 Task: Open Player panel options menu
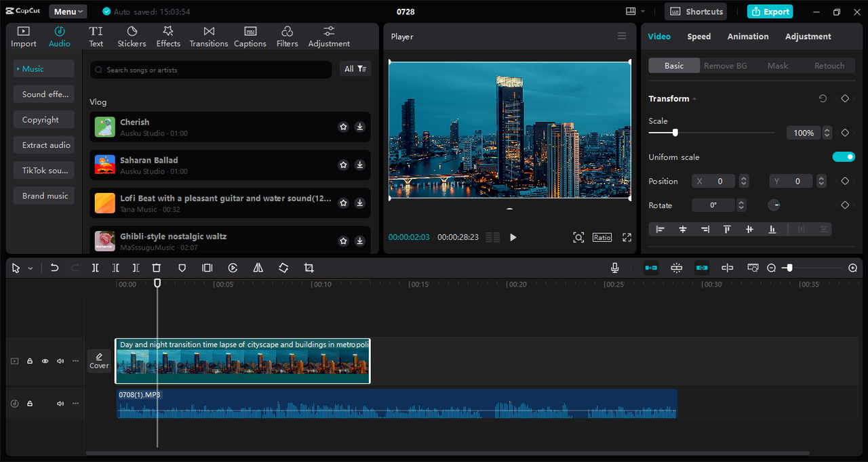(x=622, y=37)
